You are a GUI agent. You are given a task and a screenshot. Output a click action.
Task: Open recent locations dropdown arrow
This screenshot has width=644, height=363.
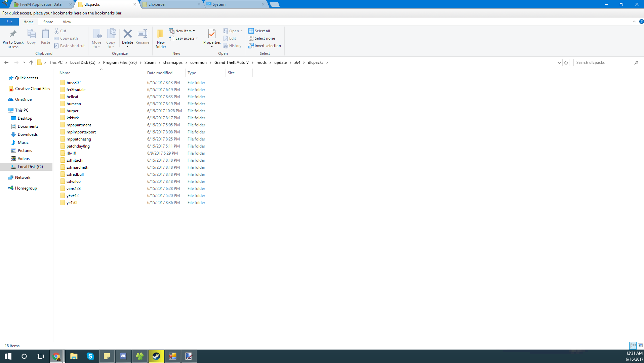(24, 63)
